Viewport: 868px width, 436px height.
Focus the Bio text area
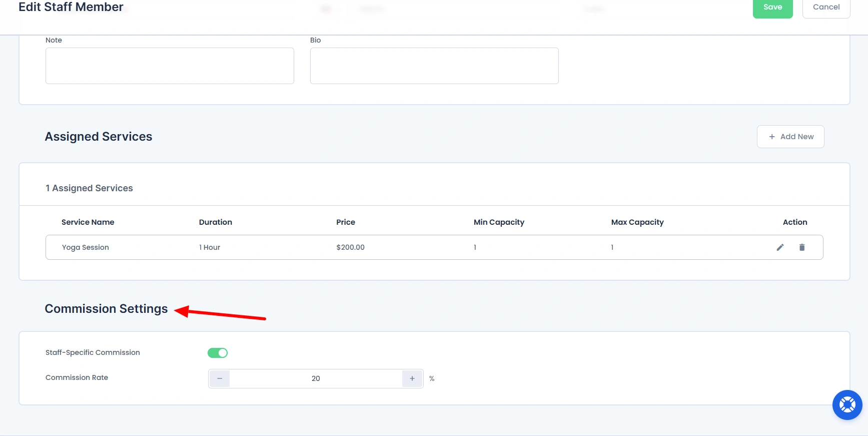[x=434, y=66]
